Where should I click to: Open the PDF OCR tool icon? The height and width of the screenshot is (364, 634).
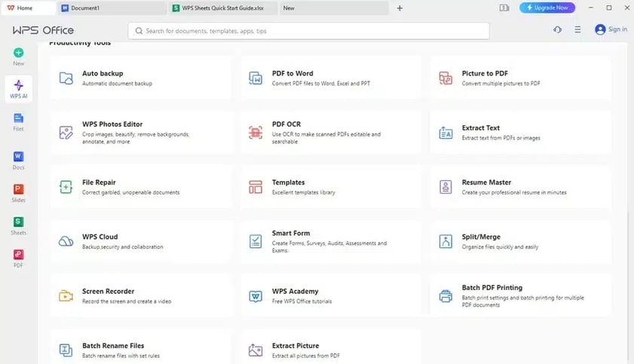[256, 133]
